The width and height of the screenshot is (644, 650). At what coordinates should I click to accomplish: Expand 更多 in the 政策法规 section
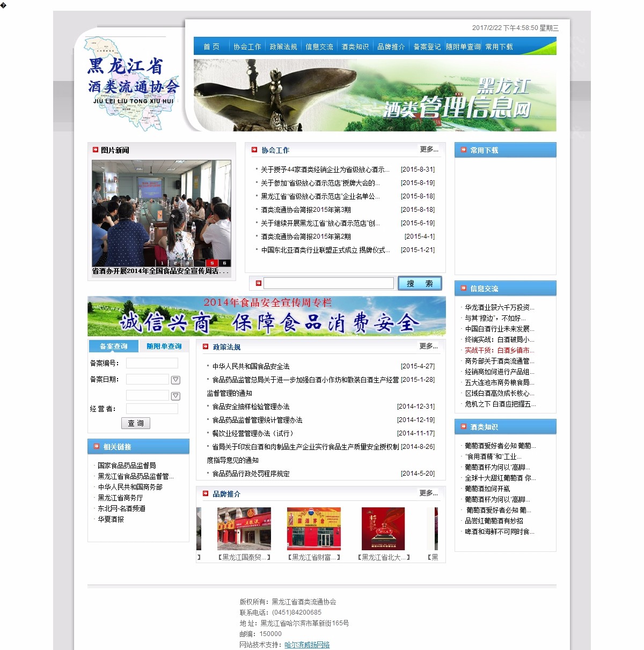click(x=428, y=346)
